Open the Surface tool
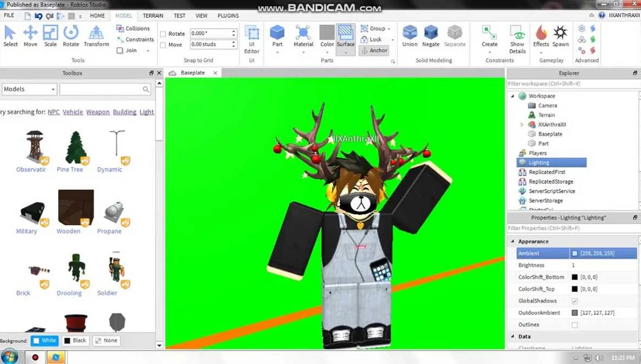Viewport: 641px width, 364px height. (x=345, y=39)
